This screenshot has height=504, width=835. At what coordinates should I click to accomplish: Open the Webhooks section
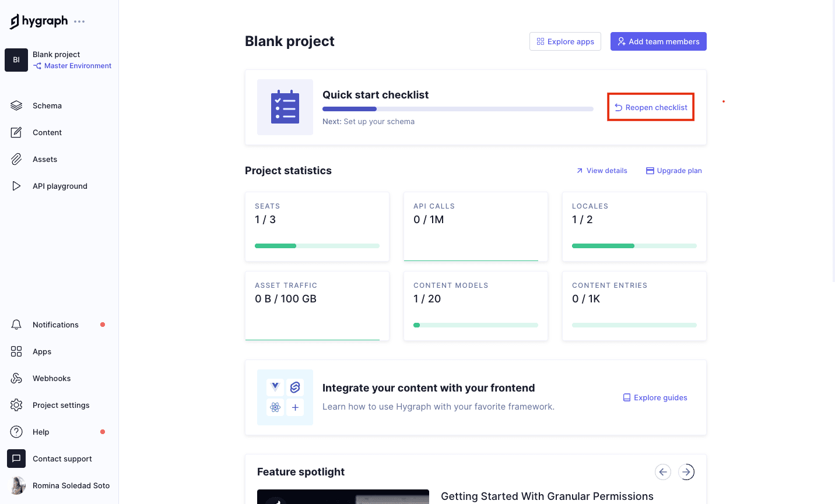[x=51, y=378]
